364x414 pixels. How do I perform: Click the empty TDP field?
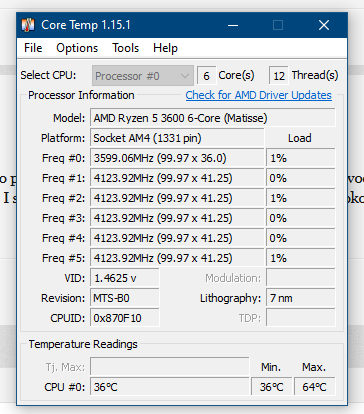click(x=301, y=318)
